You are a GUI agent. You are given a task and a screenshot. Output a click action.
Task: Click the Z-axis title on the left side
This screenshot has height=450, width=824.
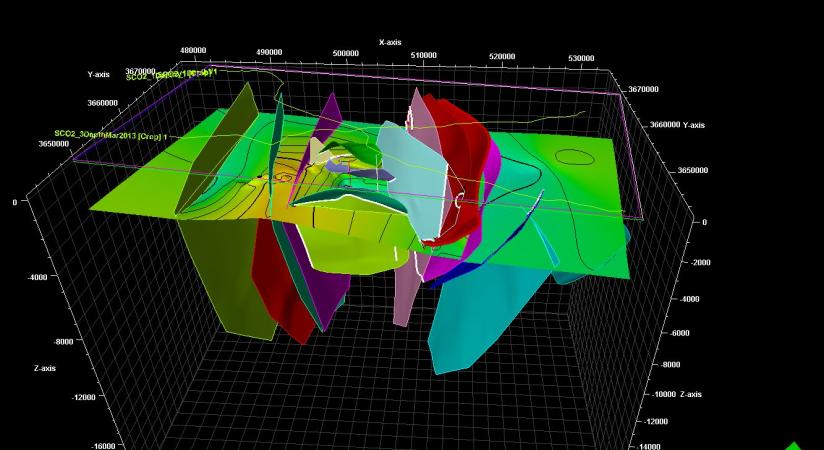[42, 368]
